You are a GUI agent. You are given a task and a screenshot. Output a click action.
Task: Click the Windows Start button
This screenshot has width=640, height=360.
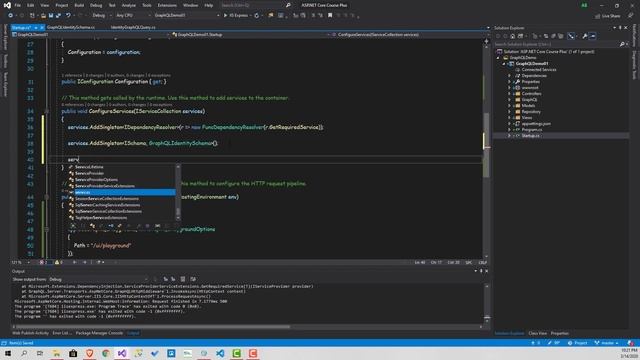click(x=8, y=353)
